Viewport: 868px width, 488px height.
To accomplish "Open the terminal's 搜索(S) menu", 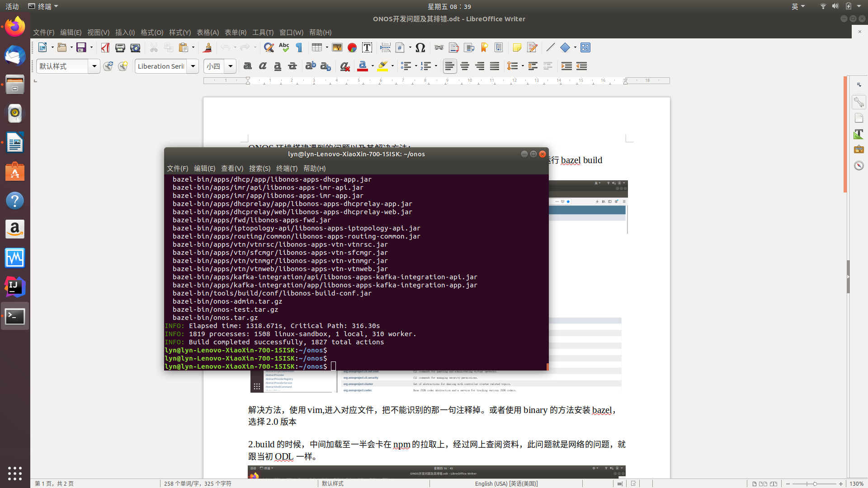I will [x=260, y=168].
